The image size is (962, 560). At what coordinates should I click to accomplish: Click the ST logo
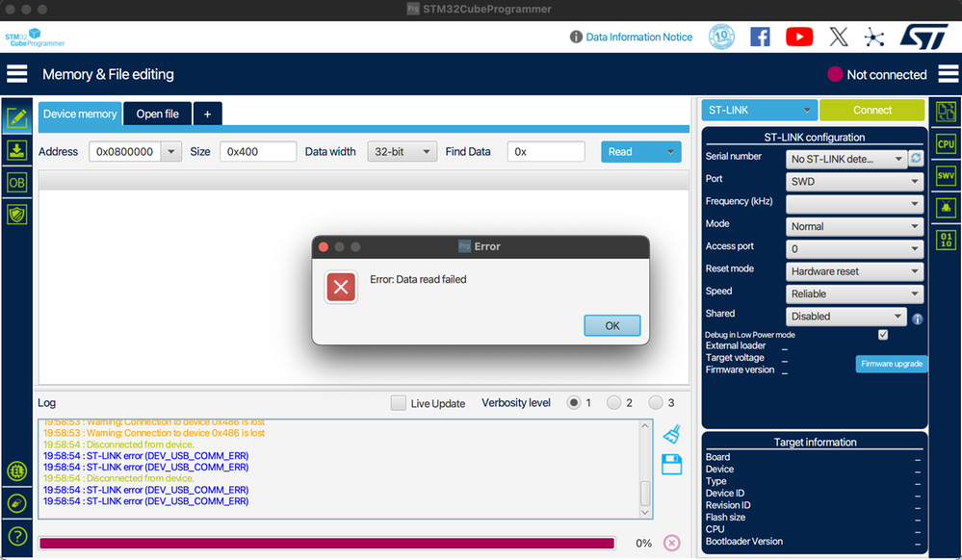pos(923,37)
